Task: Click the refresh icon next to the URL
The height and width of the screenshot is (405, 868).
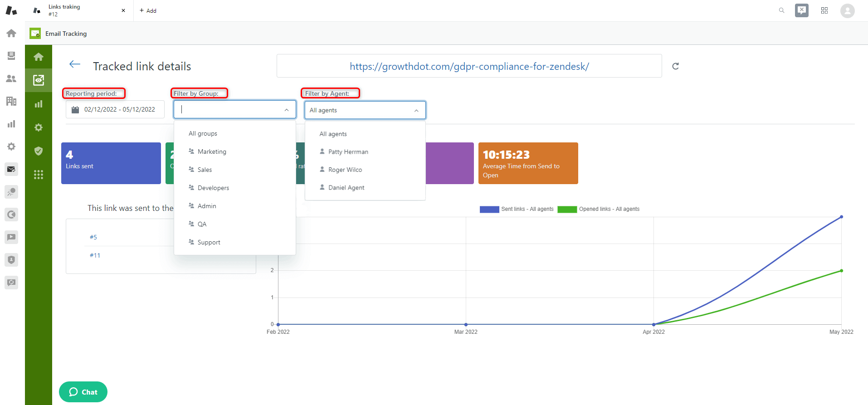Action: (675, 66)
